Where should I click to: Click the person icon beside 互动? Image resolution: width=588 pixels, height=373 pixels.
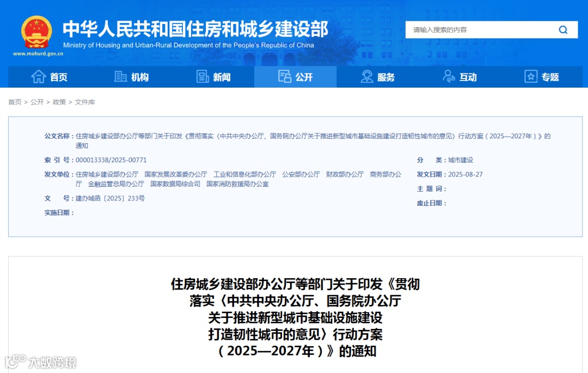[x=449, y=76]
